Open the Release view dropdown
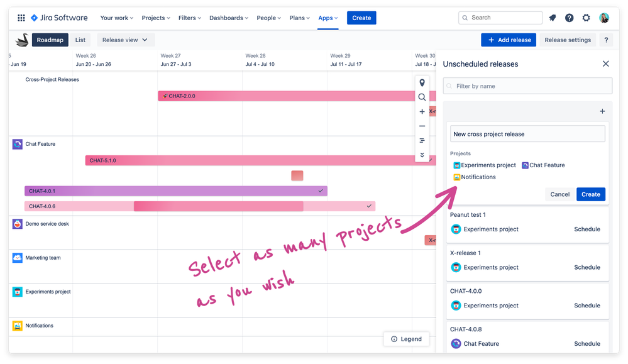 tap(125, 40)
